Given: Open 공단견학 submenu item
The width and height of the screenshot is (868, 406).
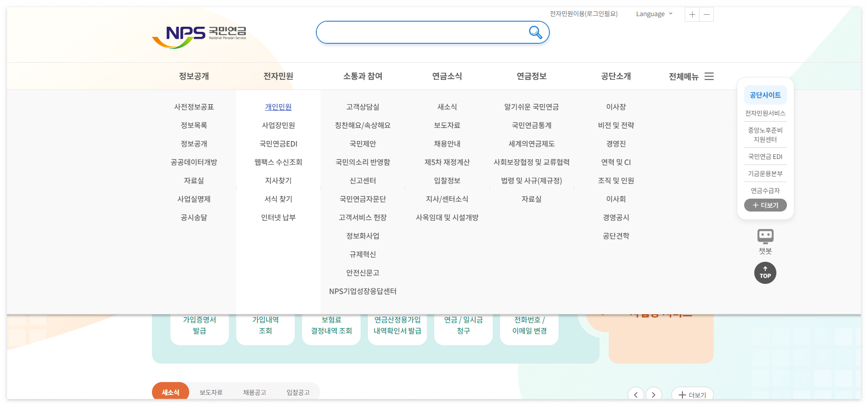Looking at the screenshot, I should (x=616, y=236).
